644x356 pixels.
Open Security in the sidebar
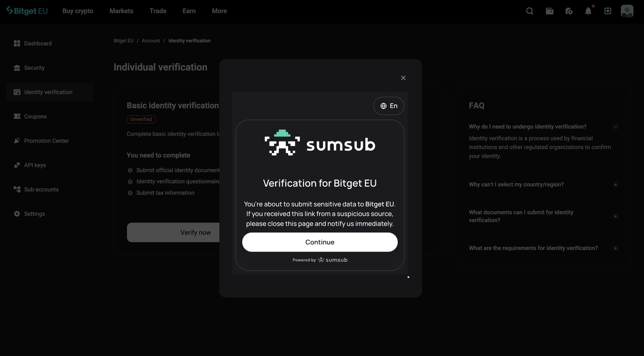(x=50, y=68)
